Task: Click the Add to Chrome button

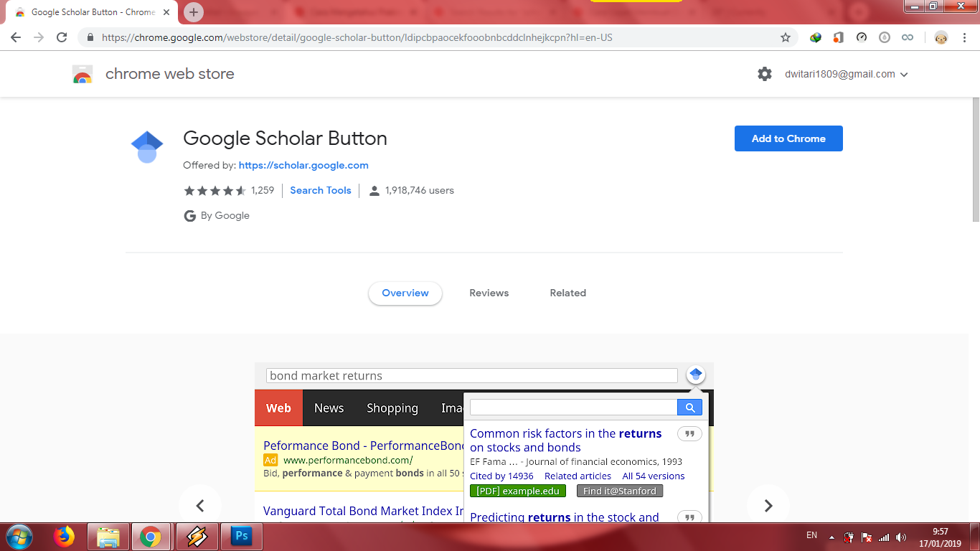Action: [x=788, y=138]
